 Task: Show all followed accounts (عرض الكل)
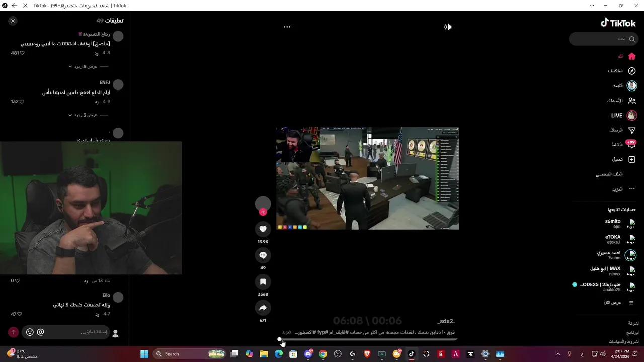[x=618, y=303]
